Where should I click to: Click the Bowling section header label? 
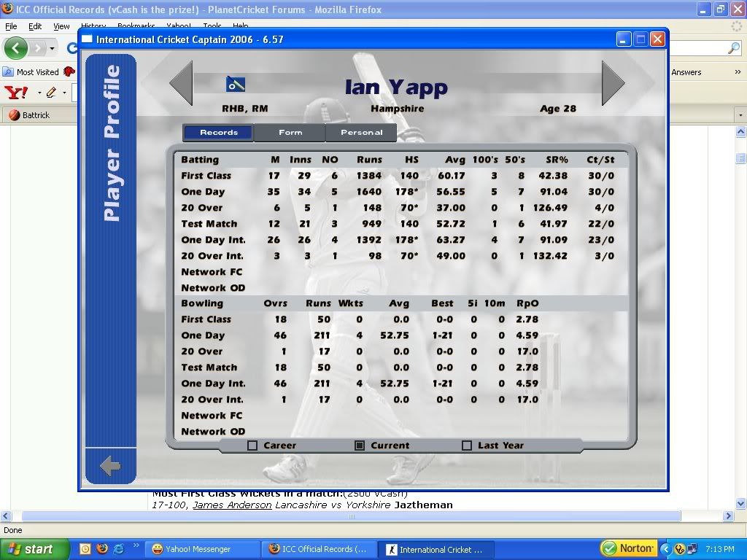tap(202, 303)
